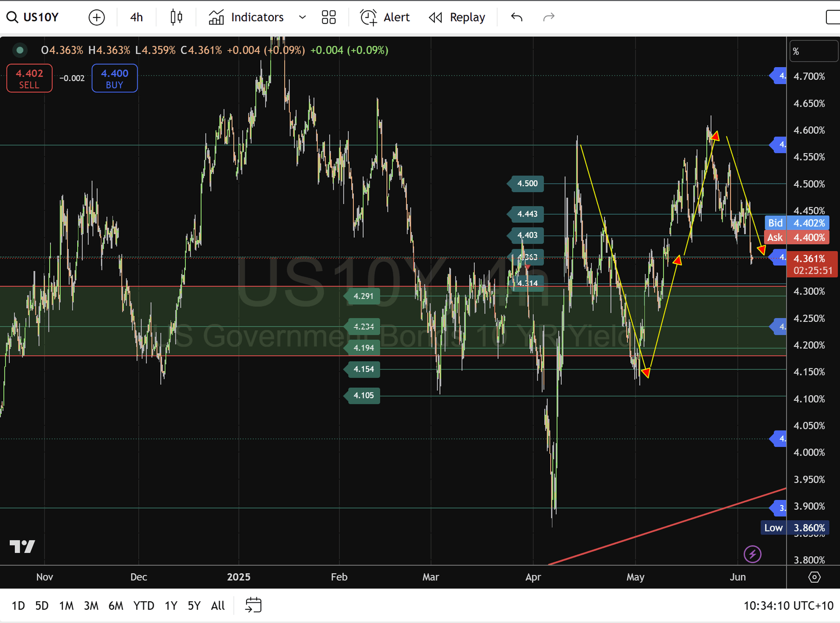Select the 1M time range
The height and width of the screenshot is (623, 840).
coord(66,606)
